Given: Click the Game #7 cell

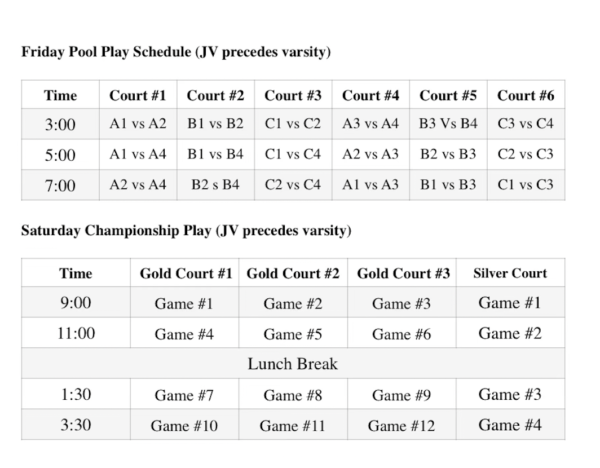Looking at the screenshot, I should click(183, 395).
